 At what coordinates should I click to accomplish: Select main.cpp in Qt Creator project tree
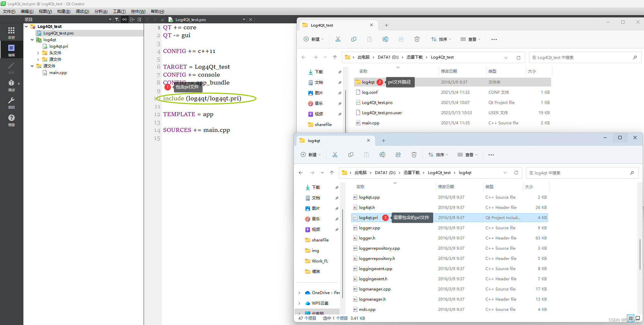(x=58, y=73)
